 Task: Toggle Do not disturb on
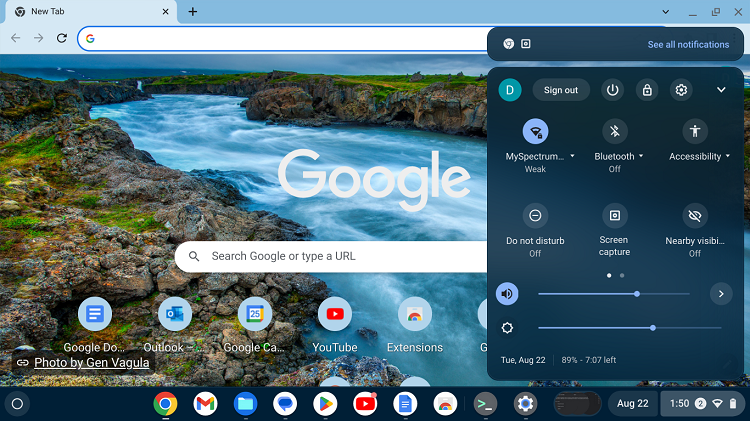[535, 216]
